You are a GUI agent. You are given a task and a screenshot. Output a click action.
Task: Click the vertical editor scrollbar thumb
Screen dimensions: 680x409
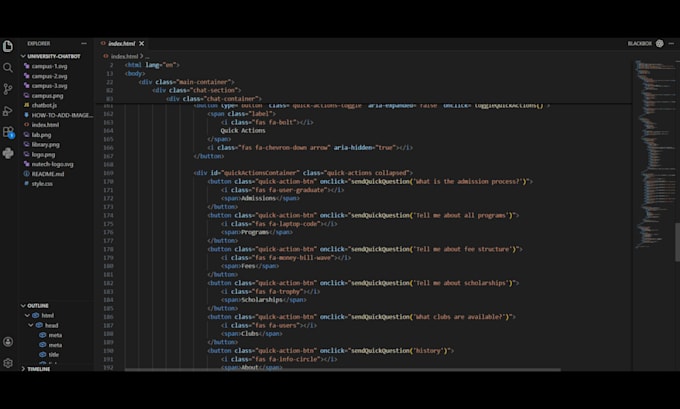[677, 242]
